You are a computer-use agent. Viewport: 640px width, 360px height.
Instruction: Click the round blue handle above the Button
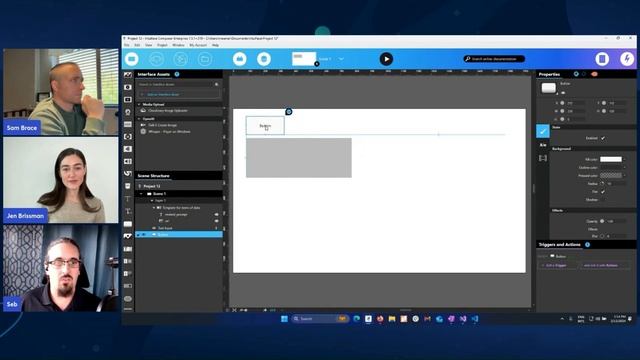point(289,112)
